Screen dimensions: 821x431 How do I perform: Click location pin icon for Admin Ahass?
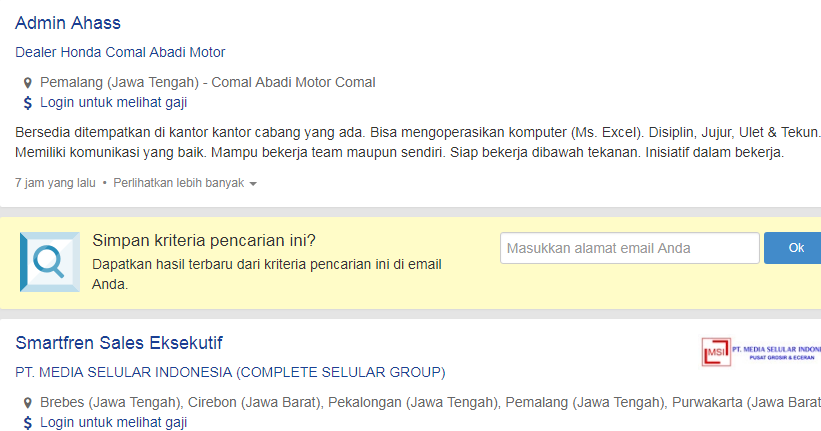click(28, 83)
